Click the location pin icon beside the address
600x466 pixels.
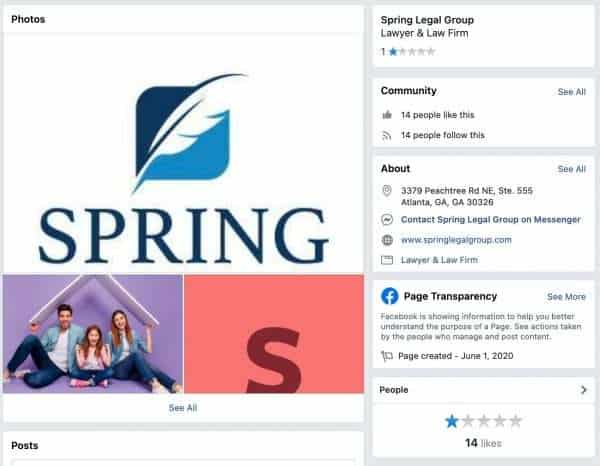(x=387, y=191)
